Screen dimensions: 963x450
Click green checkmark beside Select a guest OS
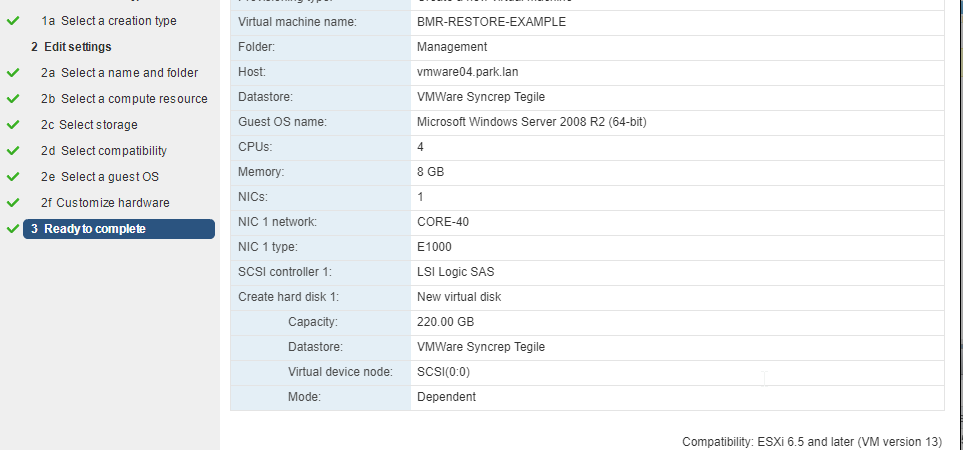point(13,177)
